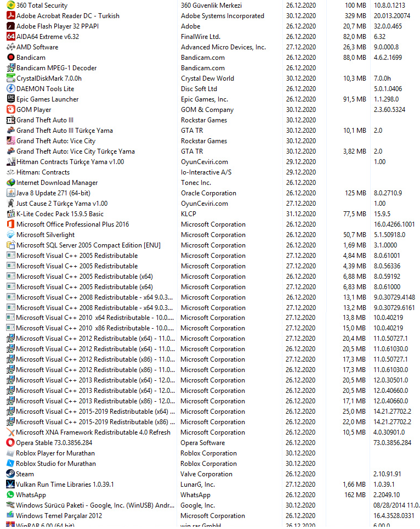The width and height of the screenshot is (420, 529).
Task: Click the Vulkan Run Time Libraries icon
Action: (x=10, y=485)
